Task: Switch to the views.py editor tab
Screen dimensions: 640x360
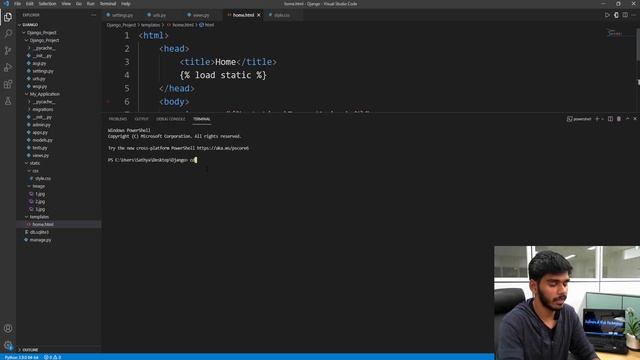Action: coord(201,15)
